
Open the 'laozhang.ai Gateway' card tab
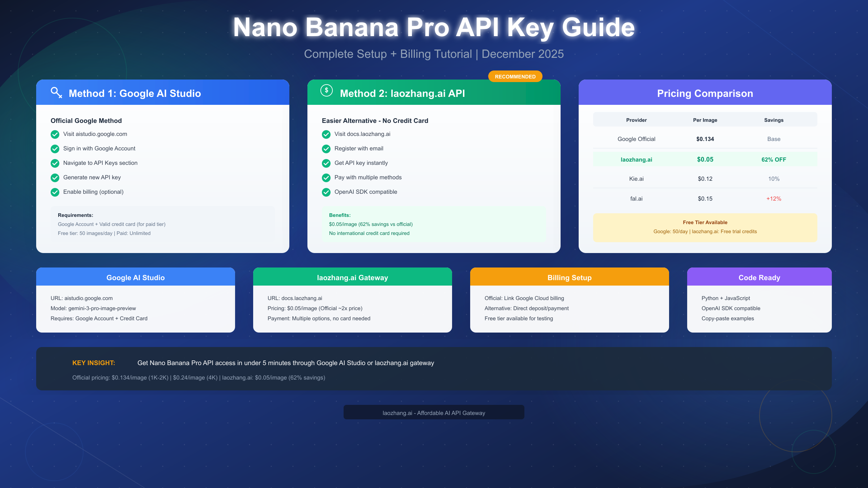(x=352, y=277)
